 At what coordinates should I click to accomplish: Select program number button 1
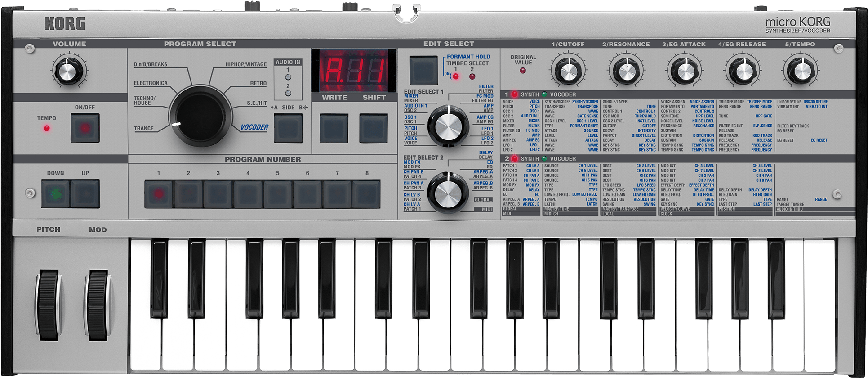click(159, 194)
